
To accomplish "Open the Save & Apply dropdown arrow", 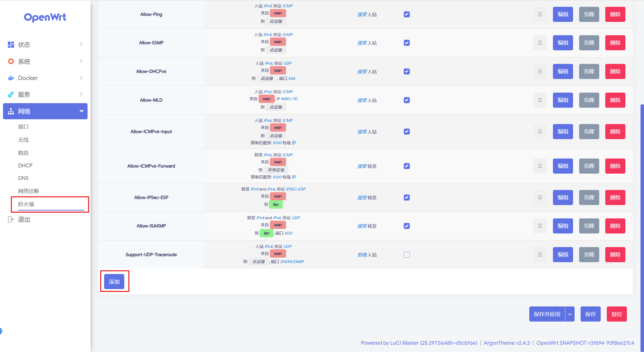I will tap(570, 314).
